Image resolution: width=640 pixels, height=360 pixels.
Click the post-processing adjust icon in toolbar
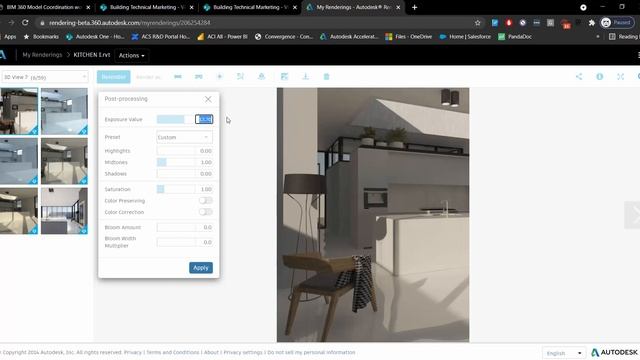pos(284,76)
